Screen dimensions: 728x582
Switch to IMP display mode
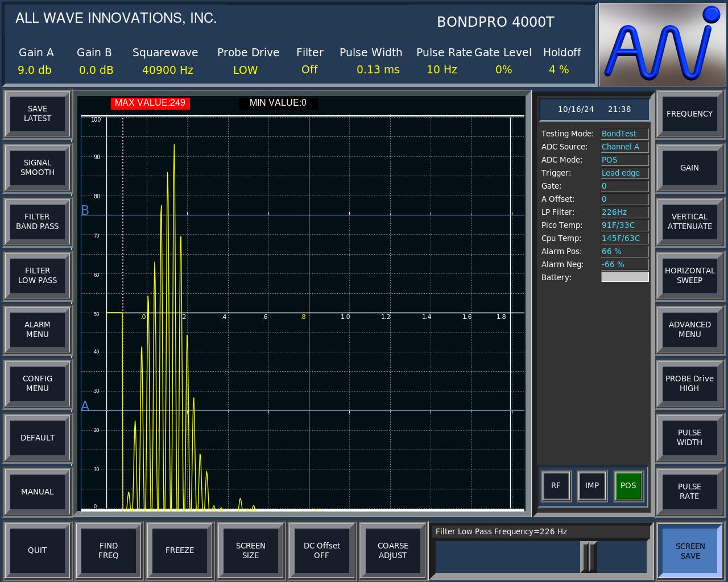[592, 486]
